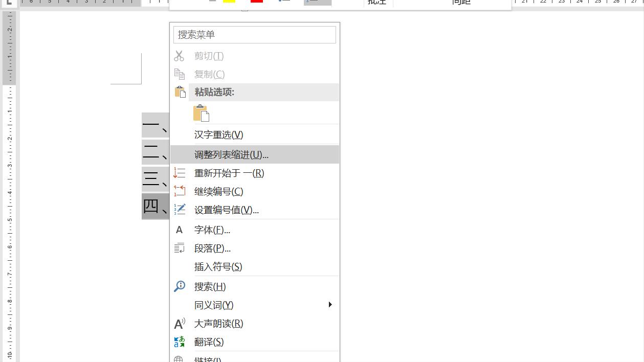Start 大声朗读(R) read aloud

pyautogui.click(x=255, y=323)
